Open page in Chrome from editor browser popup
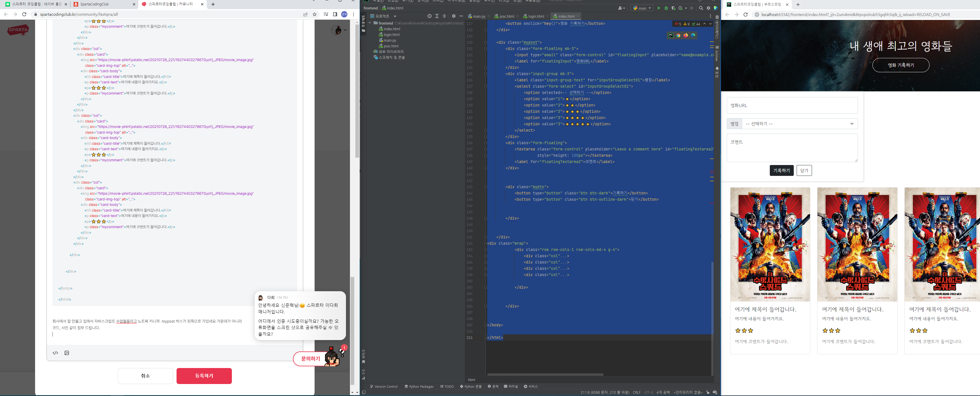The height and width of the screenshot is (396, 980). pos(678,35)
